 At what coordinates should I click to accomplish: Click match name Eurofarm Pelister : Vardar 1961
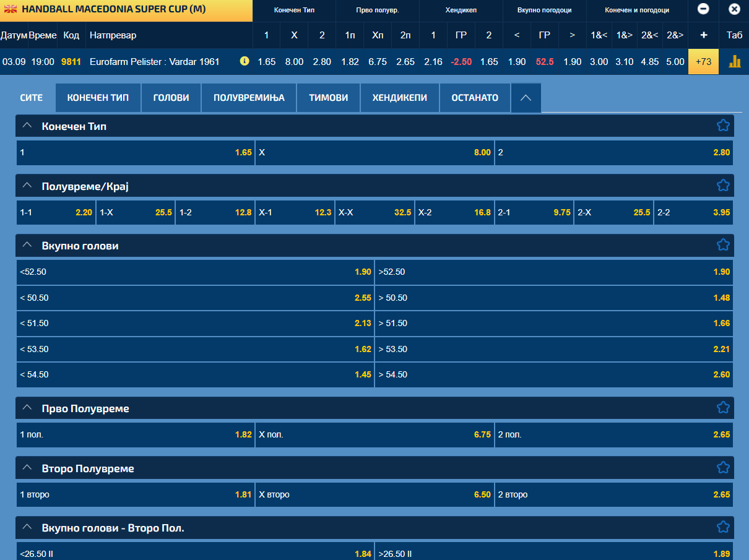coord(155,61)
